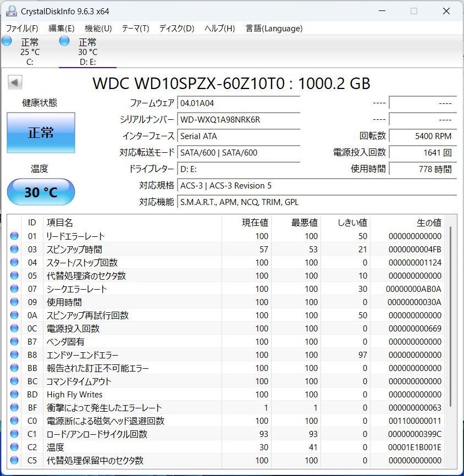Screen dimensions: 464x476
Task: Click the status orb for エンドツーエンドエラー row
Action: tap(14, 355)
